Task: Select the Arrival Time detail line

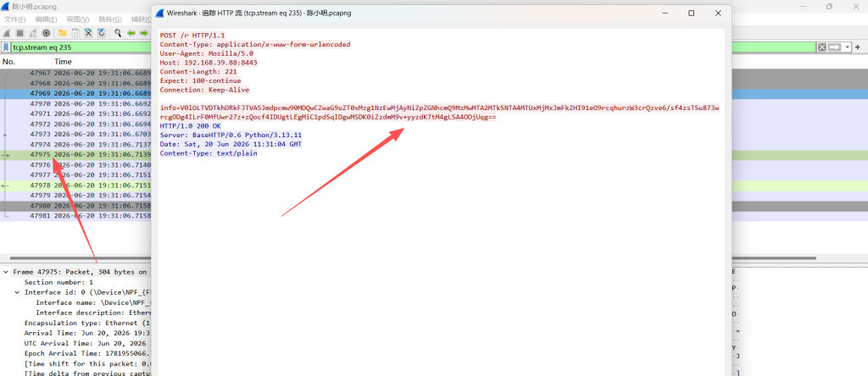Action: point(87,333)
